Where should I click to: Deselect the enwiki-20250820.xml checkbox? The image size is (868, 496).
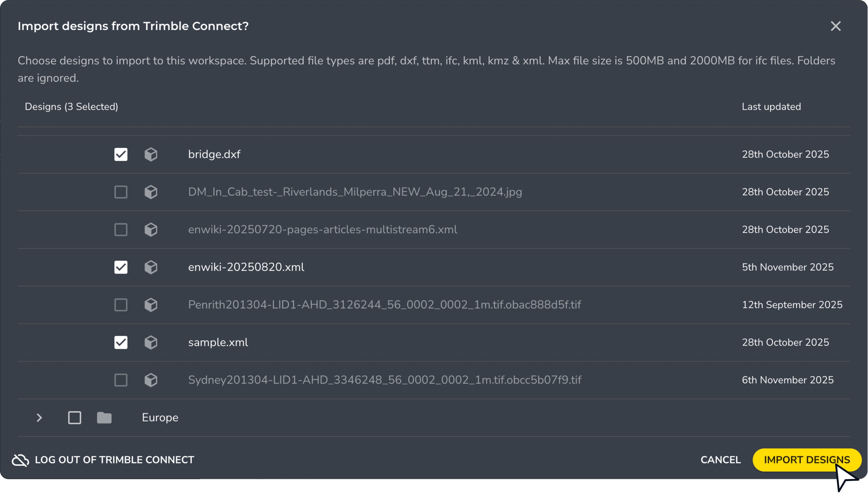pos(121,267)
